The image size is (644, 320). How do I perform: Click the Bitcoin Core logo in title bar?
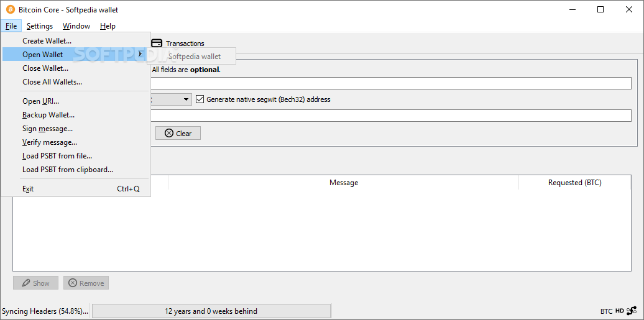coord(11,9)
